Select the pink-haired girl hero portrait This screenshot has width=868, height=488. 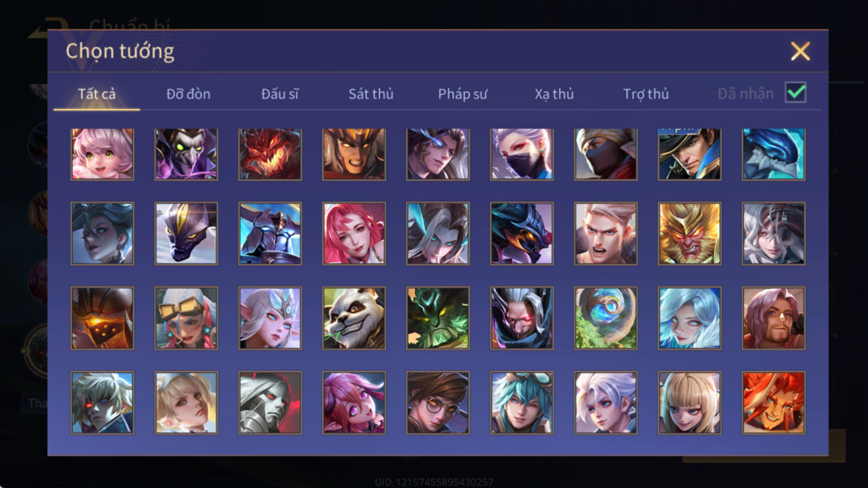click(102, 154)
